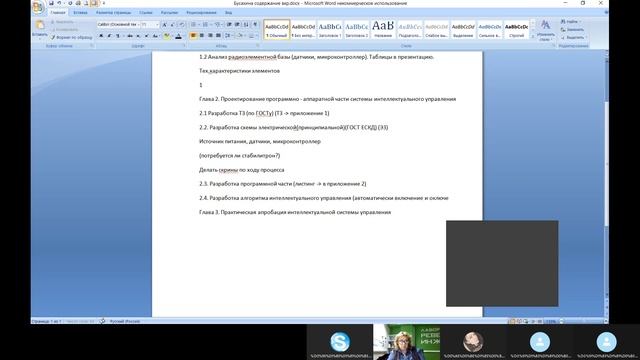Open the Home (Главная) ribbon tab
640x360 pixels.
pos(58,13)
